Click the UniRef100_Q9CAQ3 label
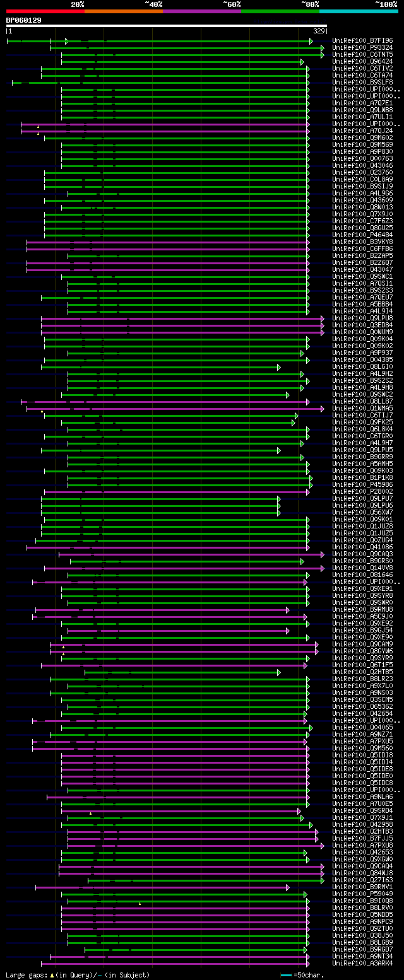The height and width of the screenshot is (980, 404). [x=362, y=554]
